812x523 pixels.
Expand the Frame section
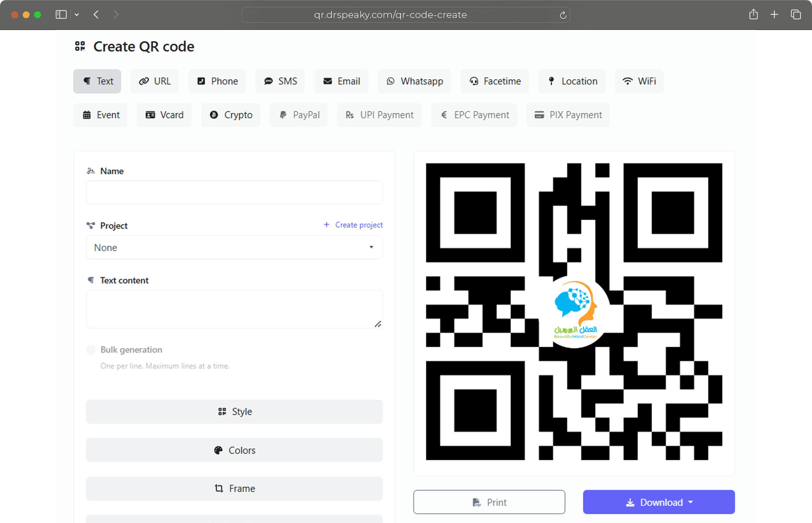click(234, 488)
